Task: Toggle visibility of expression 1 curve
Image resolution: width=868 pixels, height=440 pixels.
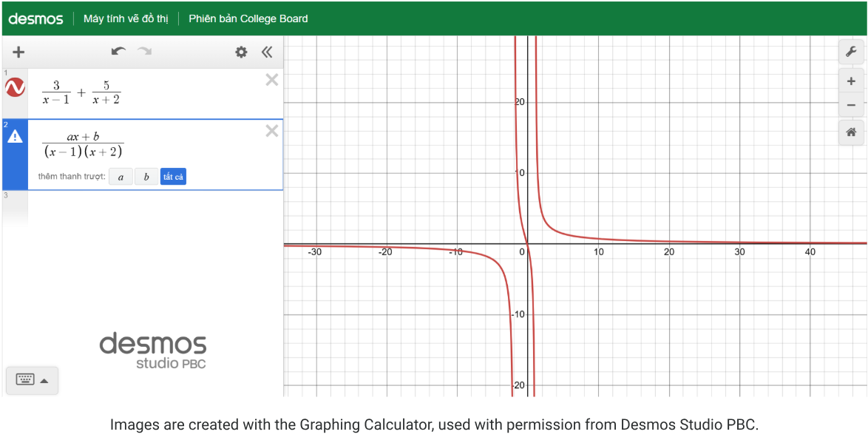Action: click(x=15, y=87)
